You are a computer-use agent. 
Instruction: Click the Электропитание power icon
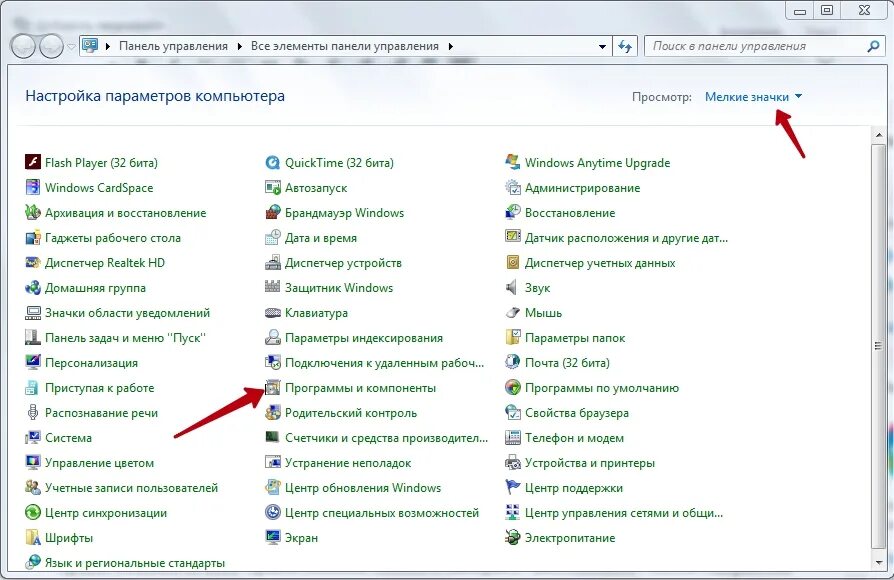(513, 538)
